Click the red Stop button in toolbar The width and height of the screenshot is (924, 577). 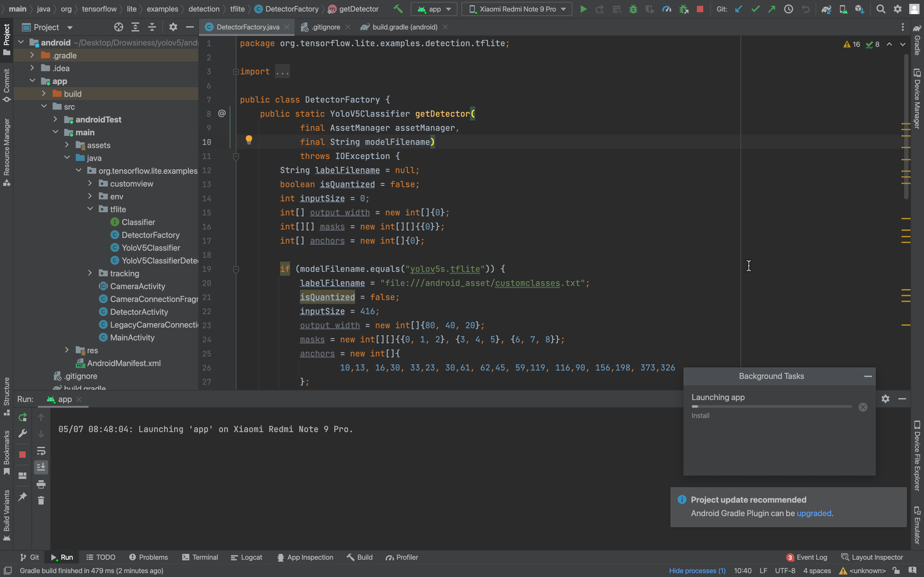700,9
